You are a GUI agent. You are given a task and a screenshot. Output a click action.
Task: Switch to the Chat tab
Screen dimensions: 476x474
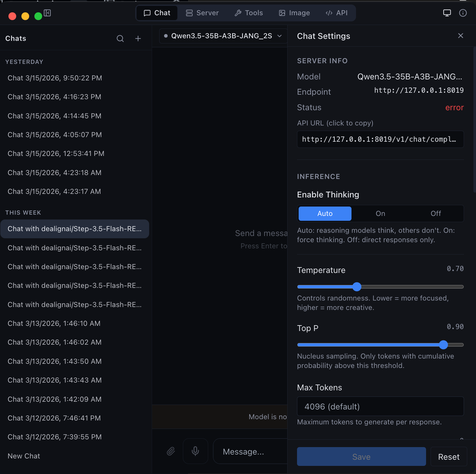(x=157, y=13)
